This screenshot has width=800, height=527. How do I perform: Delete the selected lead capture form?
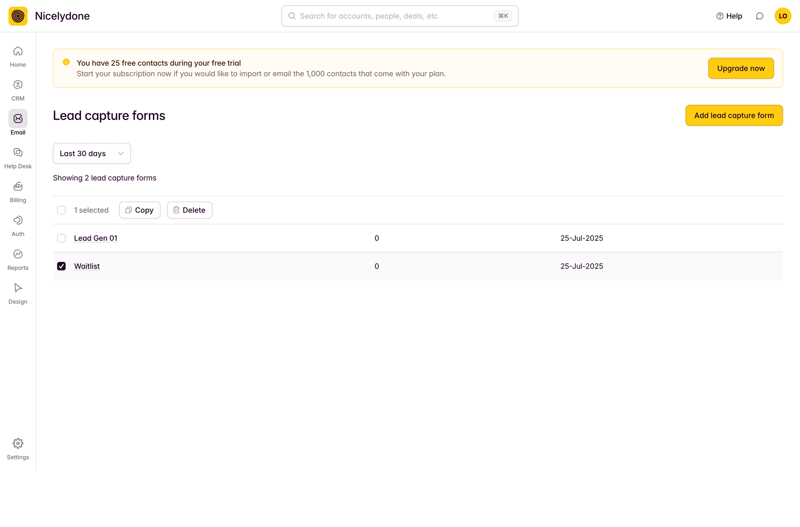tap(189, 210)
